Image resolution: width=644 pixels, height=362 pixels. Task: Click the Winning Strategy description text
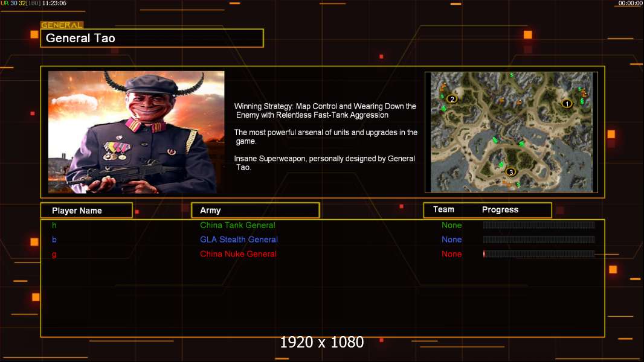[x=325, y=110]
